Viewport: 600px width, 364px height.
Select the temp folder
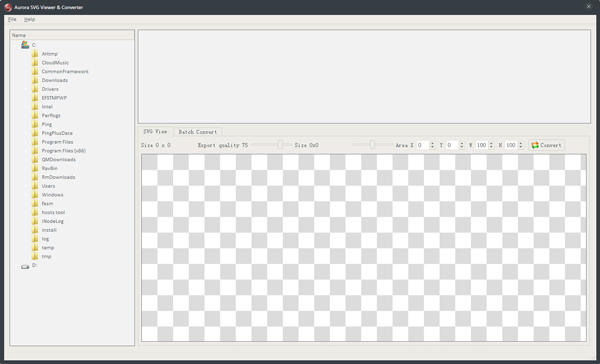[x=48, y=248]
